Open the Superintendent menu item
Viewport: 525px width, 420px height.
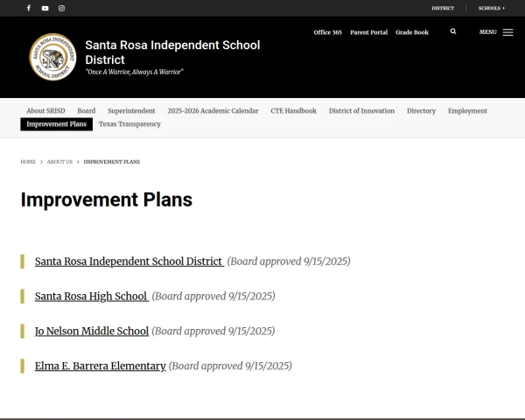[131, 111]
